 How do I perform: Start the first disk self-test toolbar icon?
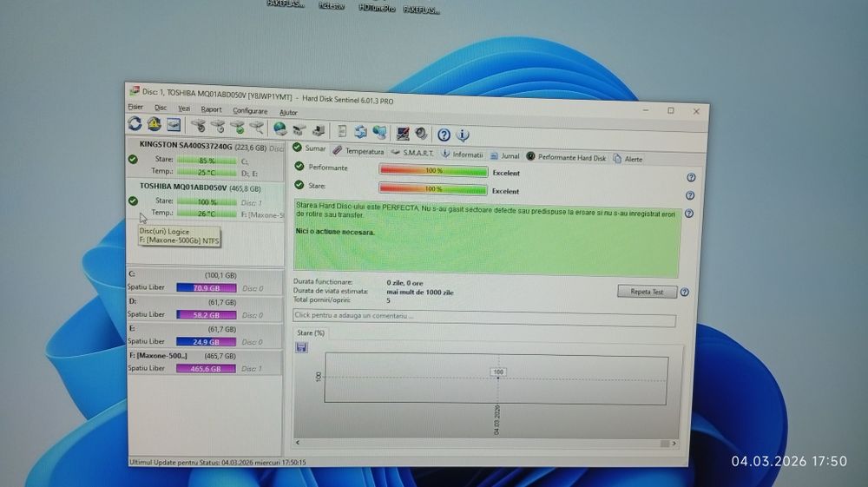[x=198, y=127]
